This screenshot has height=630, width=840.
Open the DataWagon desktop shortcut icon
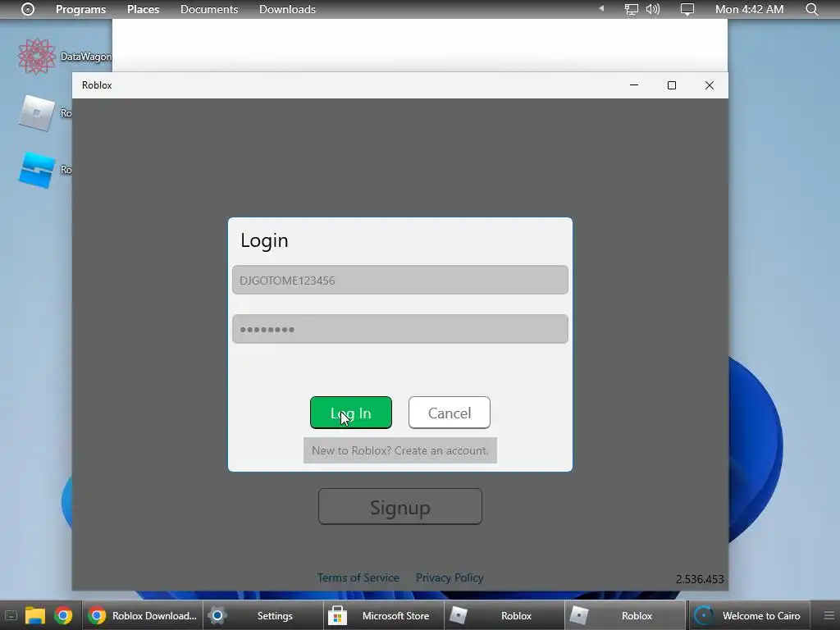[36, 57]
